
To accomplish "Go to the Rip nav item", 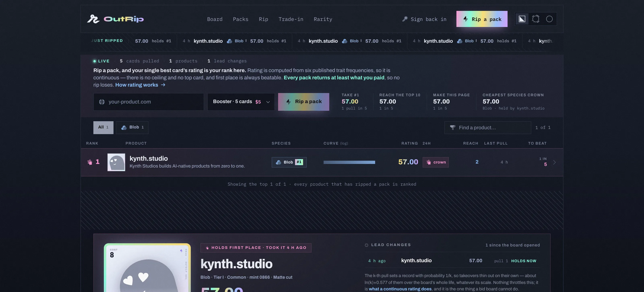I will 263,19.
